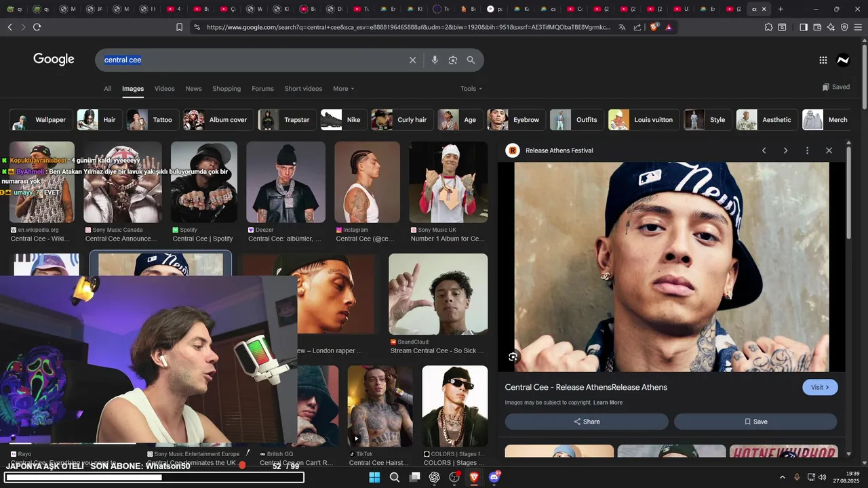Close the image preview panel
Screen dimensions: 868x488
coord(829,150)
